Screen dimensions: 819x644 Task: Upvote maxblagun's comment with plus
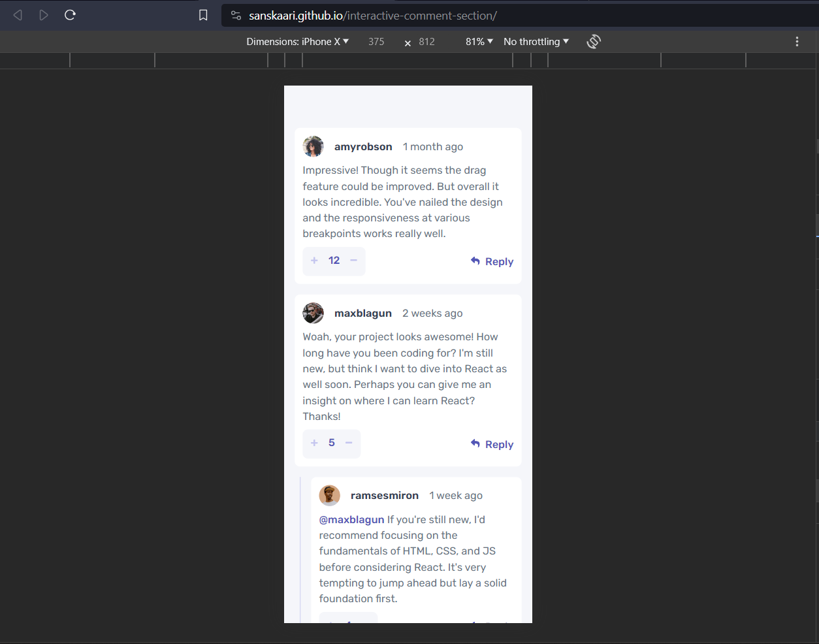[x=314, y=443]
